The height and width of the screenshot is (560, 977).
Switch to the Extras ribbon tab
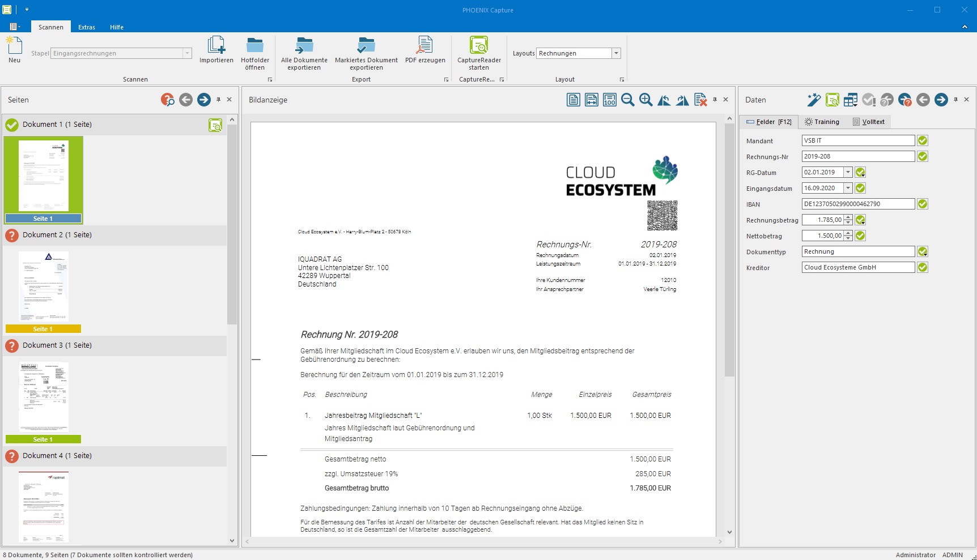coord(87,27)
